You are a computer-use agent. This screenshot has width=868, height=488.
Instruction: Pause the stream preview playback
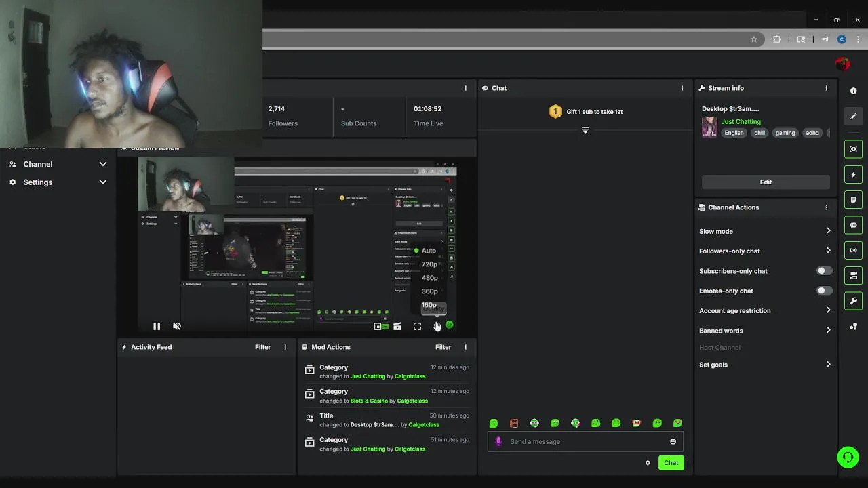click(x=157, y=326)
